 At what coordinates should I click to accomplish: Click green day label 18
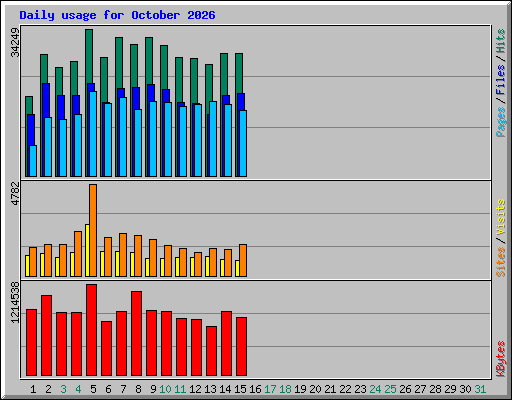[285, 389]
